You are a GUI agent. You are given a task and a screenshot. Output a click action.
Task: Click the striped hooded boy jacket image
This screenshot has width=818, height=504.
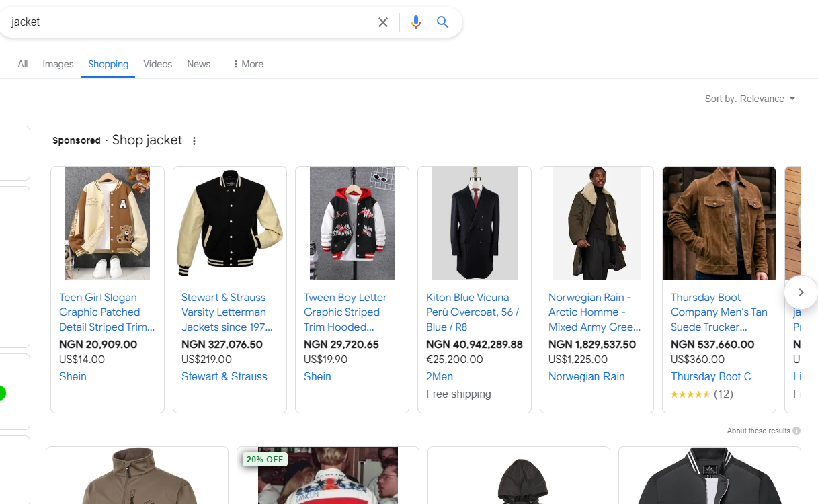(352, 223)
